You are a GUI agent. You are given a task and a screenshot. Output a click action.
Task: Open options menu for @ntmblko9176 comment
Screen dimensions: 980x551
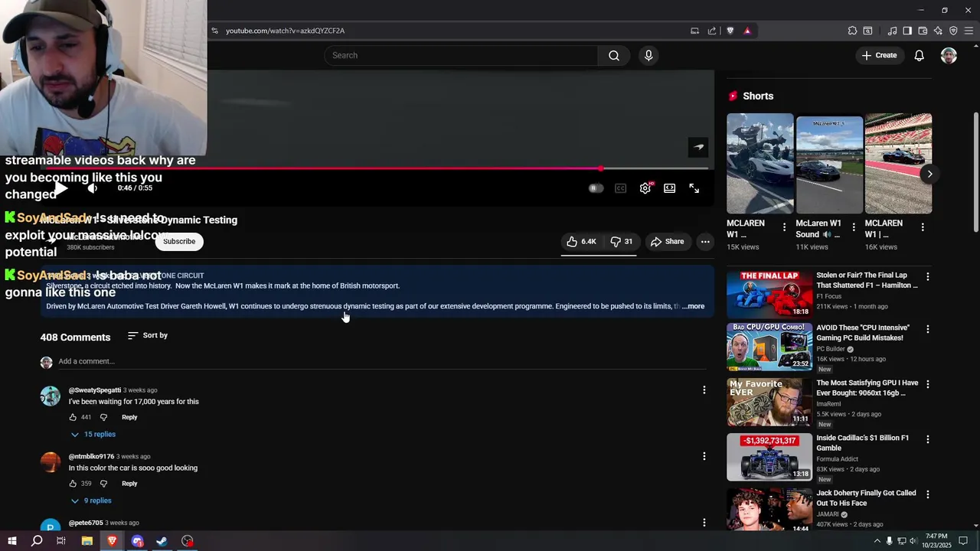point(704,456)
